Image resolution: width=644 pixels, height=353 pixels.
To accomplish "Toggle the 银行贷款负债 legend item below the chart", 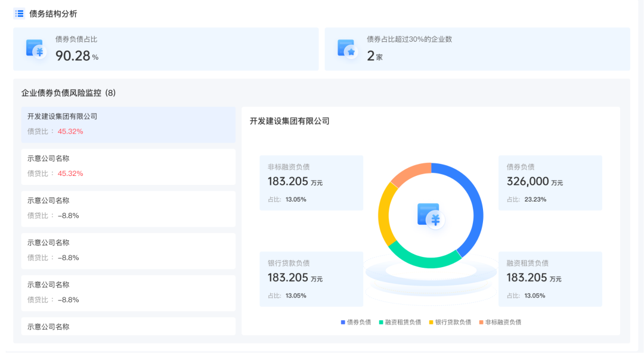I will (450, 322).
